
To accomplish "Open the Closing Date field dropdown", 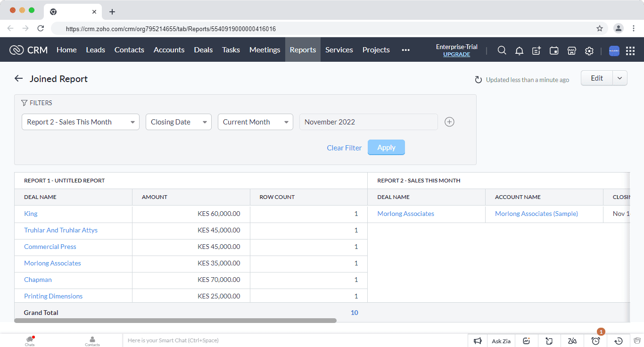I will pyautogui.click(x=179, y=122).
